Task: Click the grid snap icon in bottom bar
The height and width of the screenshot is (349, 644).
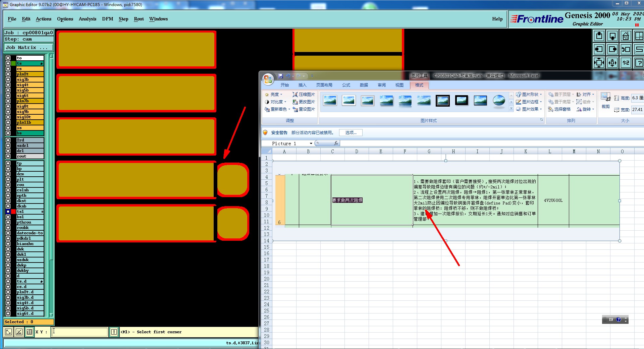Action: 30,332
